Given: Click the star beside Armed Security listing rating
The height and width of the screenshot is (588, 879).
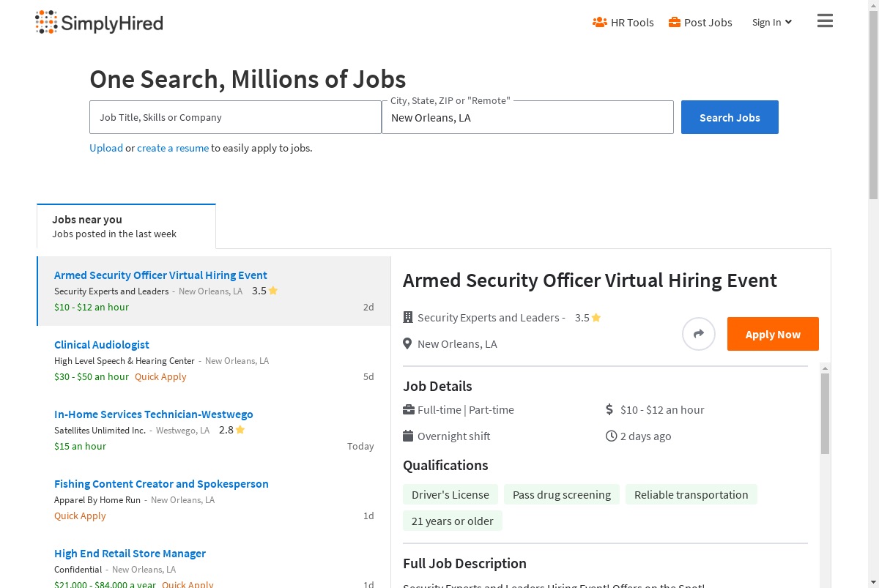Looking at the screenshot, I should pos(273,291).
